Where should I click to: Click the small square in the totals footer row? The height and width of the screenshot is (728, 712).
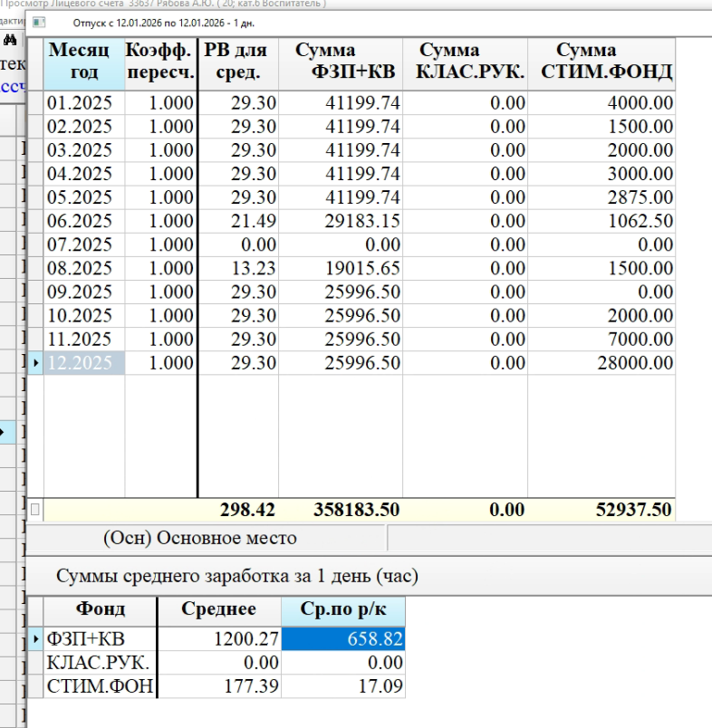click(35, 510)
